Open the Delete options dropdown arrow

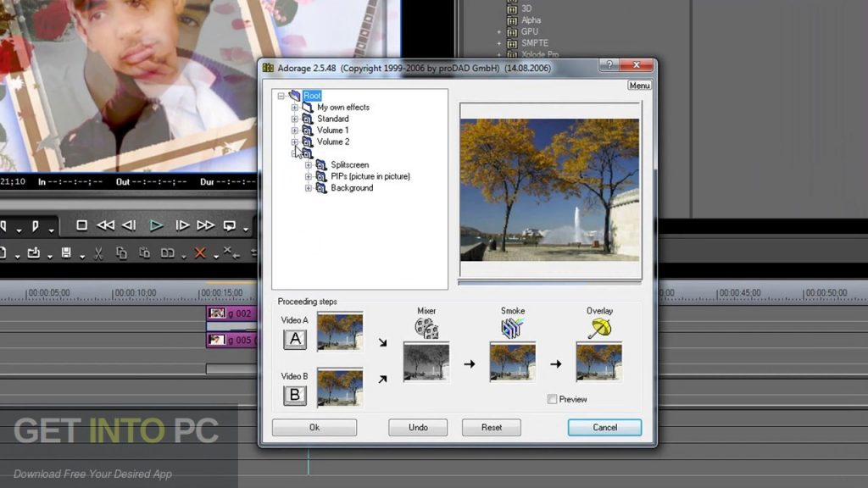[216, 256]
